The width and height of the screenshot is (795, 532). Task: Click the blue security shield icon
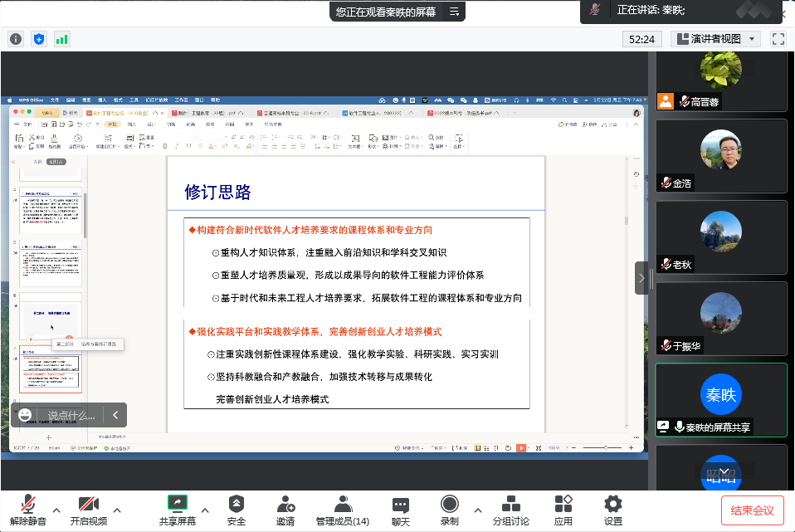click(x=39, y=39)
